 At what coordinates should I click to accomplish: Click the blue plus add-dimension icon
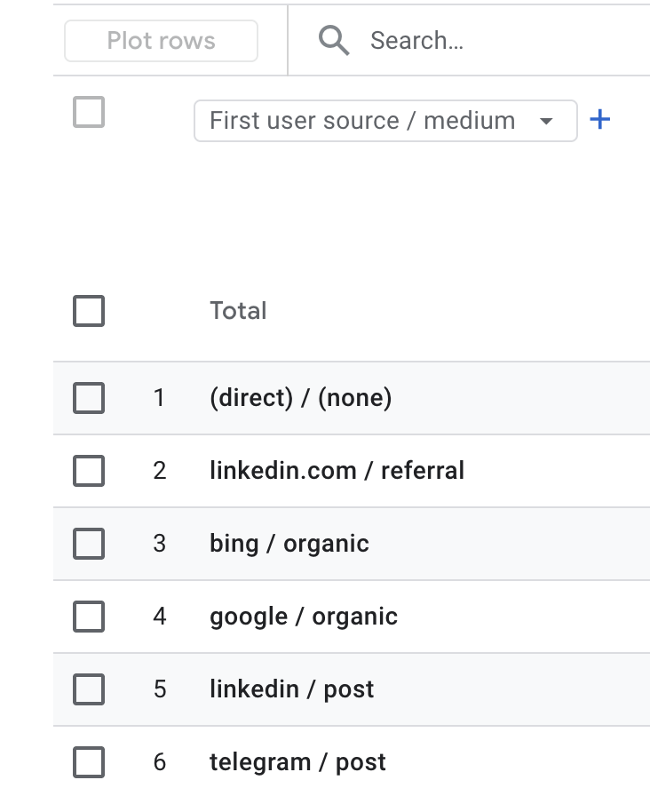(600, 119)
